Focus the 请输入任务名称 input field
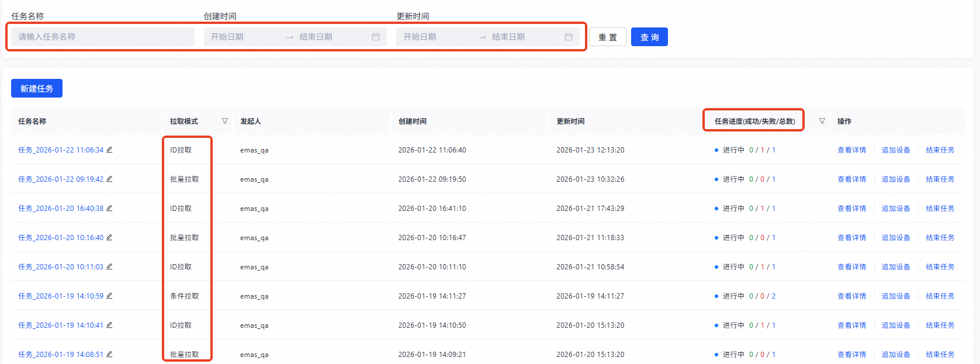 (103, 37)
